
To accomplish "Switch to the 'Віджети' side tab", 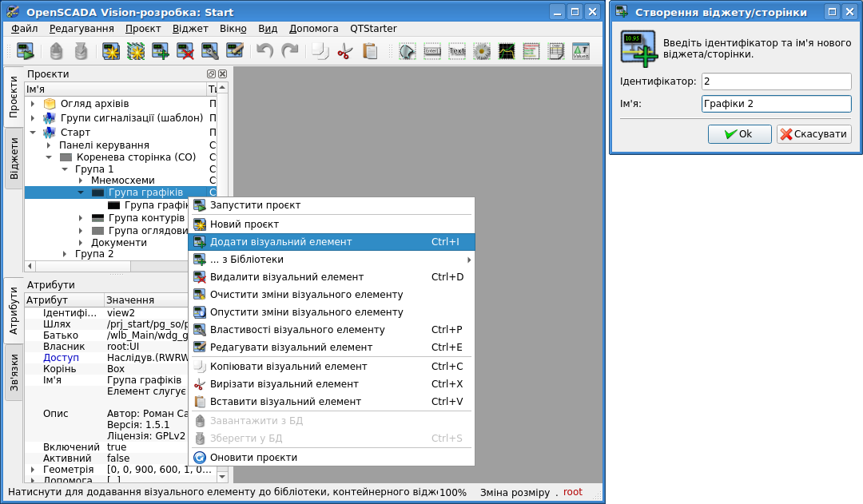I will pyautogui.click(x=14, y=158).
